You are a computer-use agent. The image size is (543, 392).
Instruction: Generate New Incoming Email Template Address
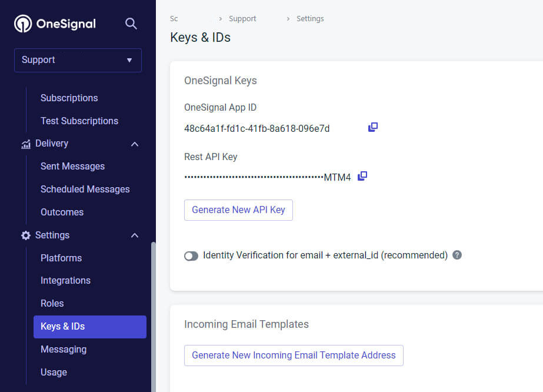click(x=294, y=356)
